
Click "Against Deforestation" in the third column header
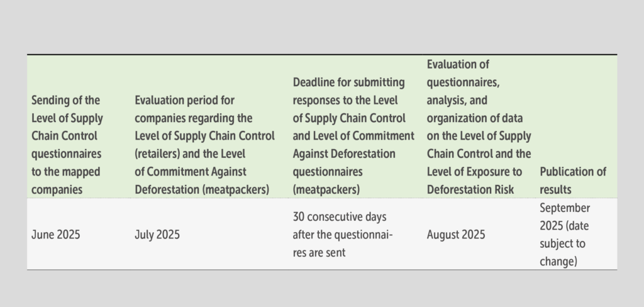344,153
